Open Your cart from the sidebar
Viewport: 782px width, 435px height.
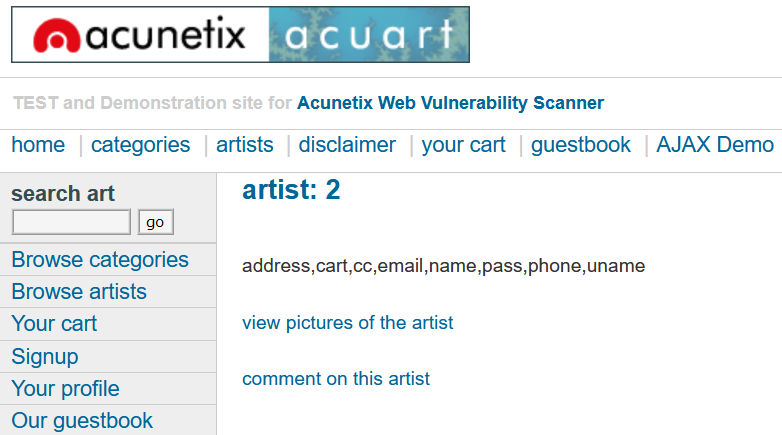54,324
